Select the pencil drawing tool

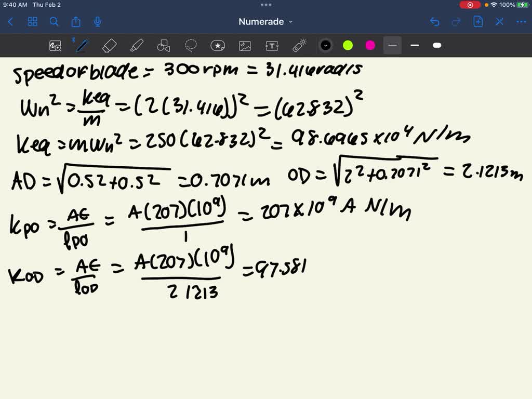coord(81,46)
